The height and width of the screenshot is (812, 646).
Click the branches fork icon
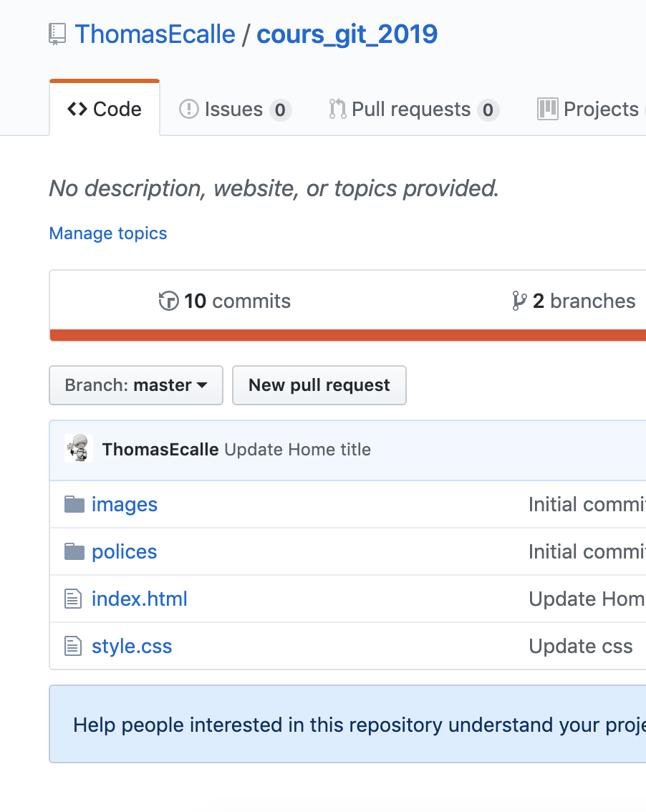[519, 301]
